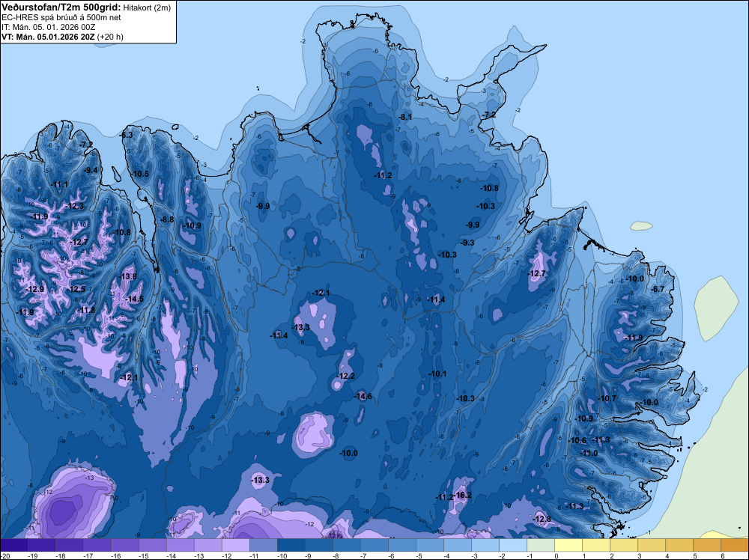
Task: Click the valid time "VT: Mán. 05.01.2026 20Z"
Action: point(48,37)
